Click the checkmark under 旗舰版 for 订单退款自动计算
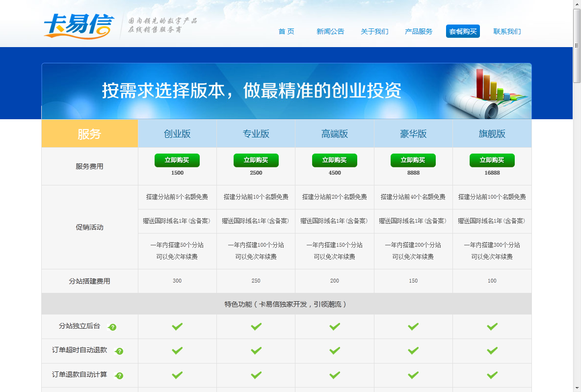This screenshot has width=581, height=392. pos(492,375)
